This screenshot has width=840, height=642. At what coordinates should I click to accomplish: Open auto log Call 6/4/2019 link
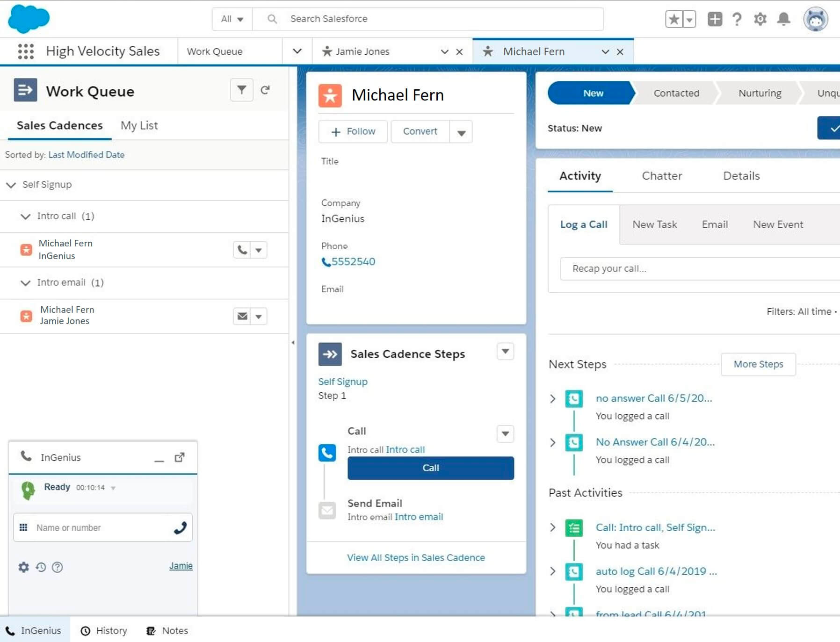[x=656, y=571]
